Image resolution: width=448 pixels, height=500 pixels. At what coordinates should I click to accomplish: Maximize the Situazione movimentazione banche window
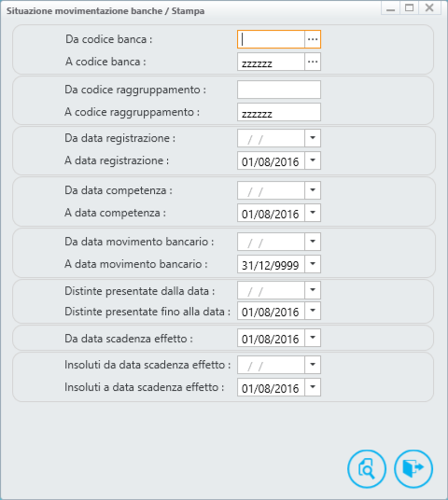pyautogui.click(x=410, y=7)
